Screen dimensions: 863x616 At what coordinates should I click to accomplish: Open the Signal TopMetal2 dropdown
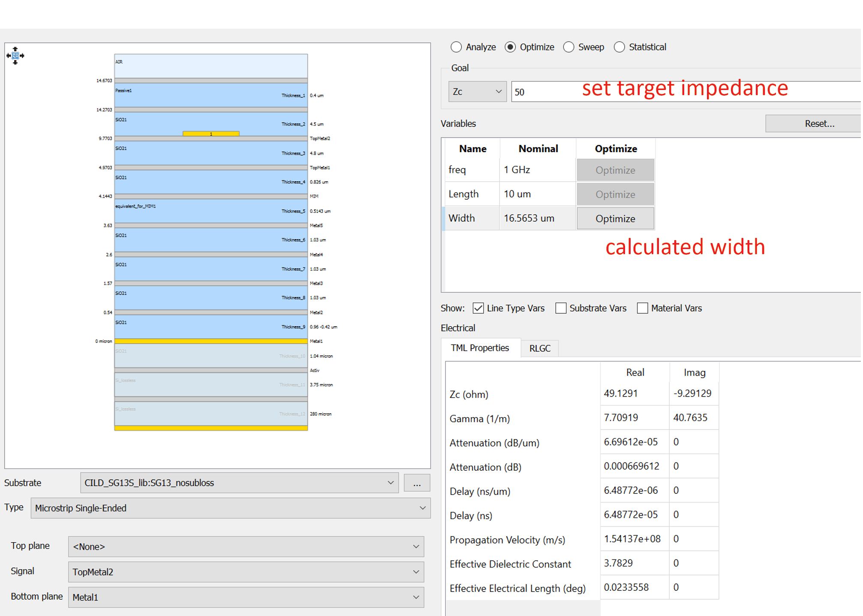click(246, 572)
